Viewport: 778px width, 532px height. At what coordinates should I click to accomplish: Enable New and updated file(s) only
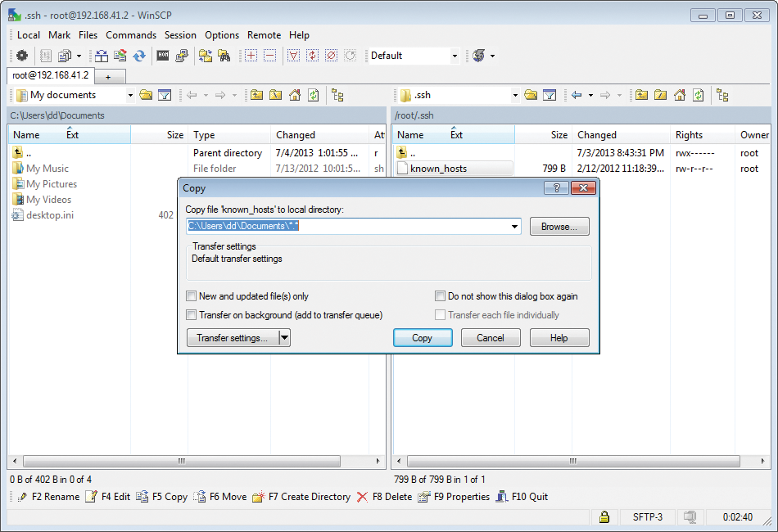[x=192, y=296]
